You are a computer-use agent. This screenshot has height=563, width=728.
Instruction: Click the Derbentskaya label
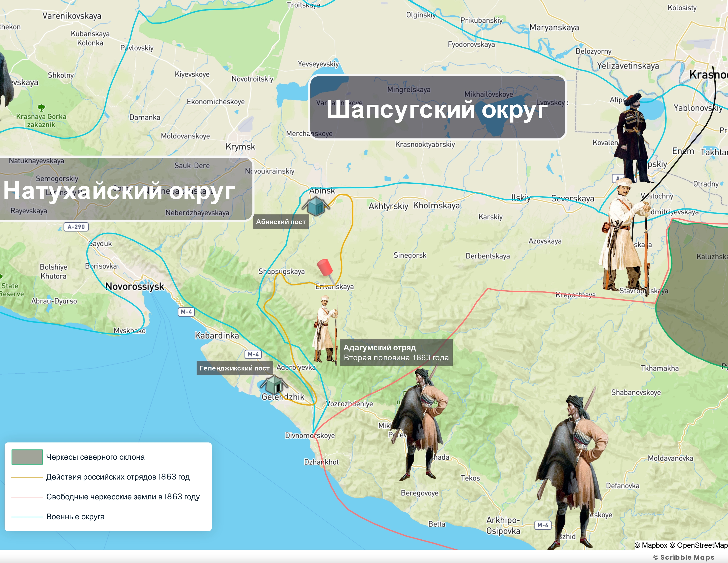coord(488,256)
